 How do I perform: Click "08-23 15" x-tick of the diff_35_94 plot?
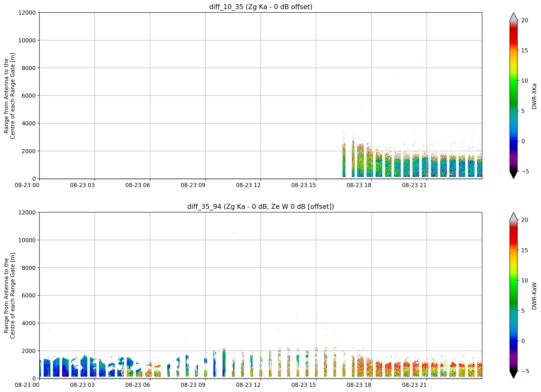tap(304, 385)
